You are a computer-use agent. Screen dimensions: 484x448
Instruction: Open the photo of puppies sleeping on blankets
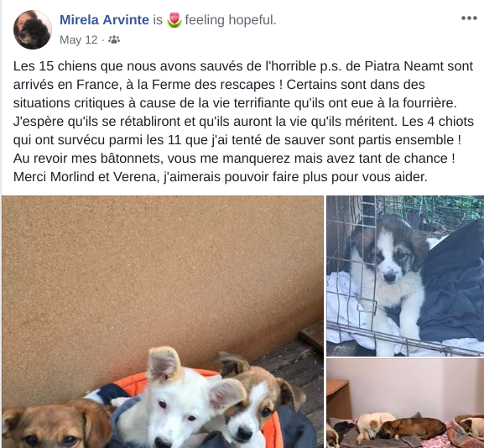(x=405, y=404)
